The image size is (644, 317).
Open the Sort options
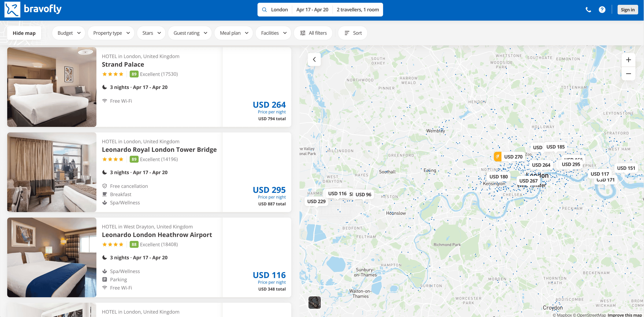(x=353, y=33)
